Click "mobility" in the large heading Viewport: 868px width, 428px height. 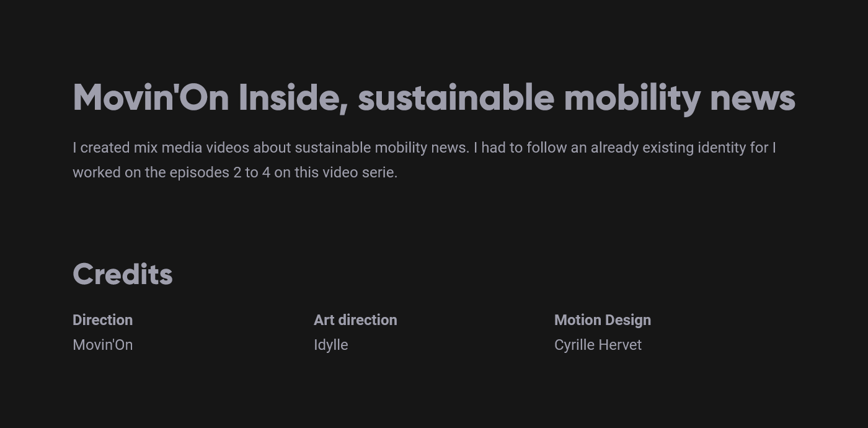click(x=632, y=98)
